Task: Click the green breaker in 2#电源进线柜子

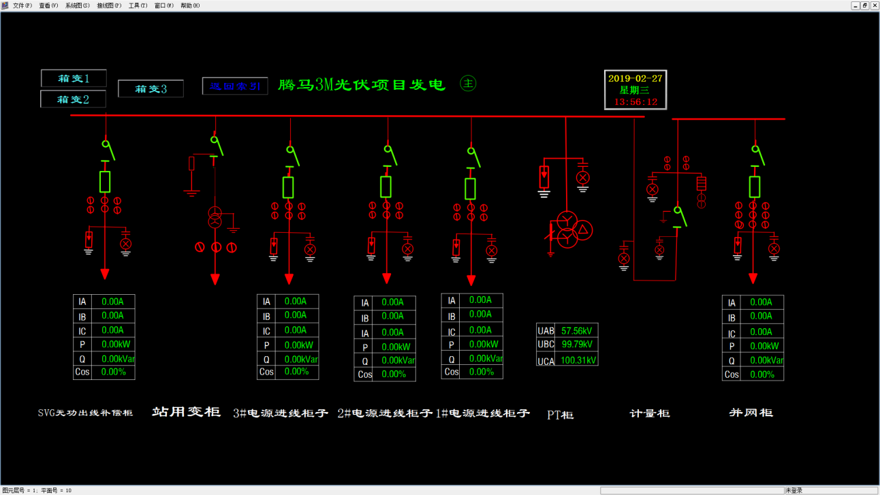Action: [386, 187]
